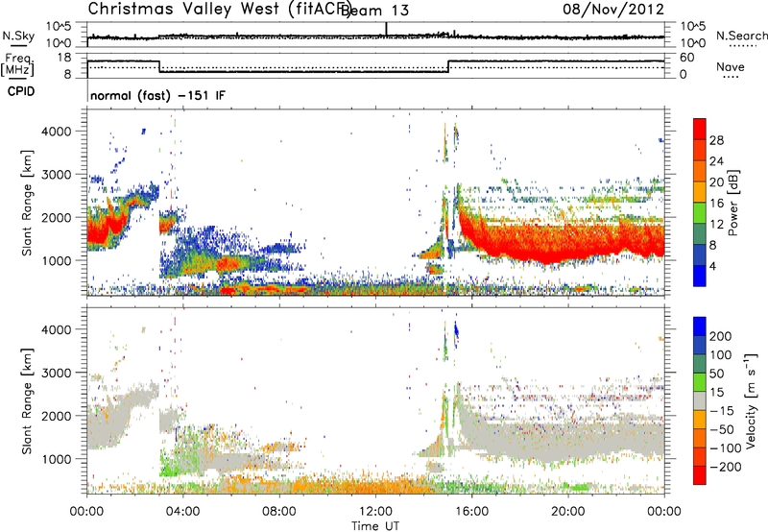This screenshot has width=768, height=532.
Task: Click the date '08/Nov/2012'
Action: point(613,9)
